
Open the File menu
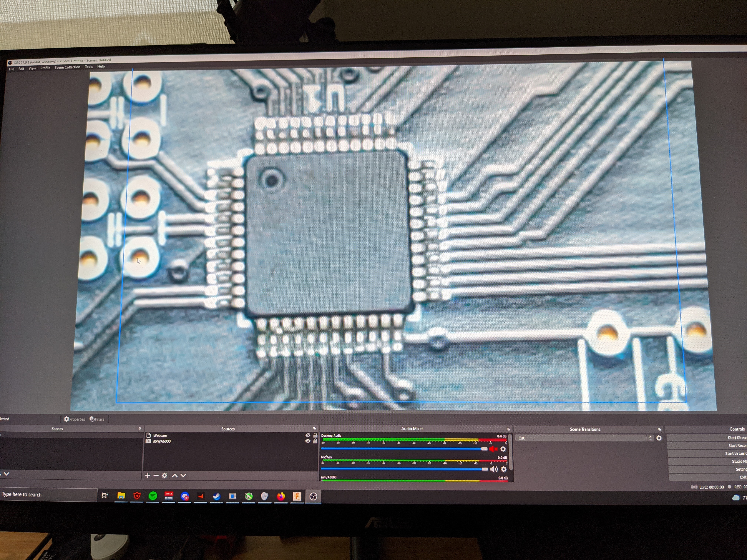[x=11, y=69]
